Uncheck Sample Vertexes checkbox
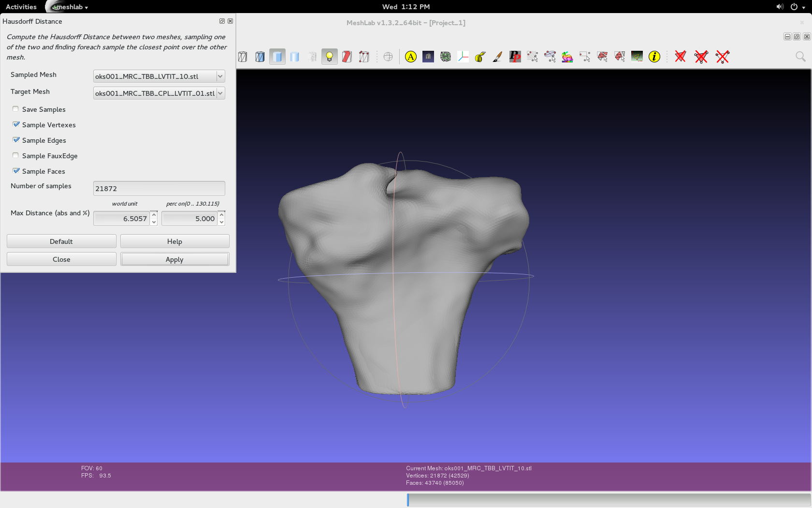Viewport: 812px width, 508px height. [x=16, y=125]
